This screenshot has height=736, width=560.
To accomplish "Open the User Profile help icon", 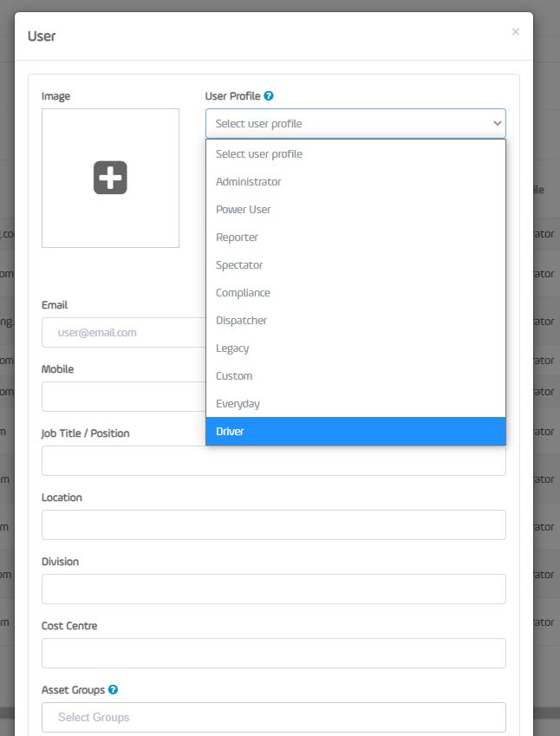I will (x=269, y=95).
